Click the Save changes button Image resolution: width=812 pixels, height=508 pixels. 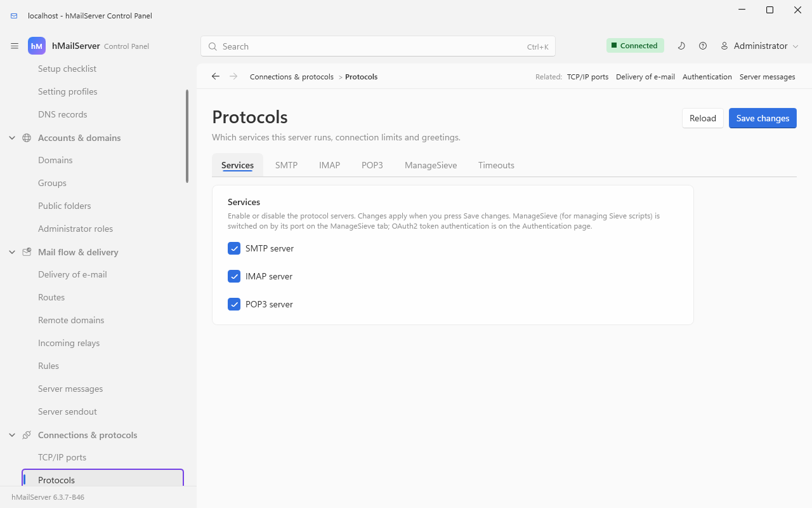763,118
